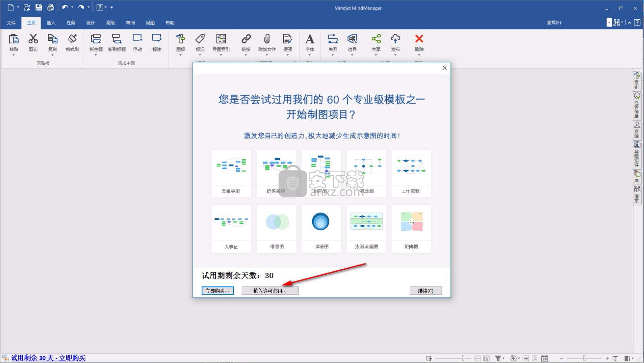Screen dimensions: 644x363
Task: Choose the Mind Map (思维导图) template thumbnail
Action: [231, 174]
